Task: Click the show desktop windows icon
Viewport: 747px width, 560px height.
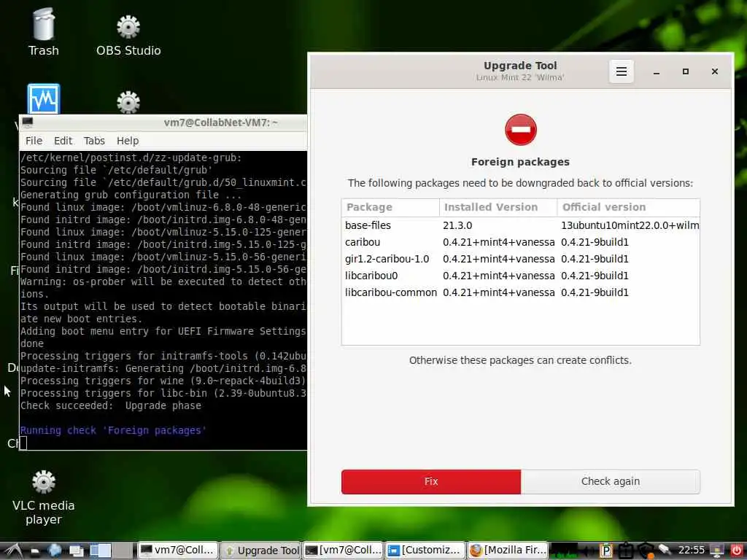Action: (x=76, y=551)
